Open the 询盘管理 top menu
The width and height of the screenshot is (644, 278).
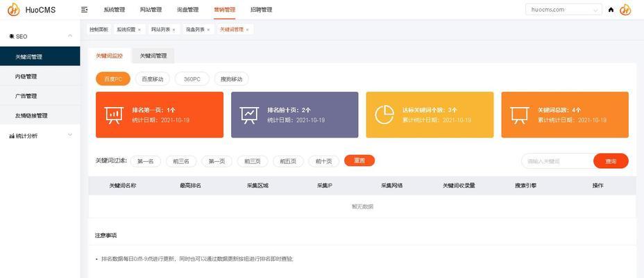(x=187, y=10)
